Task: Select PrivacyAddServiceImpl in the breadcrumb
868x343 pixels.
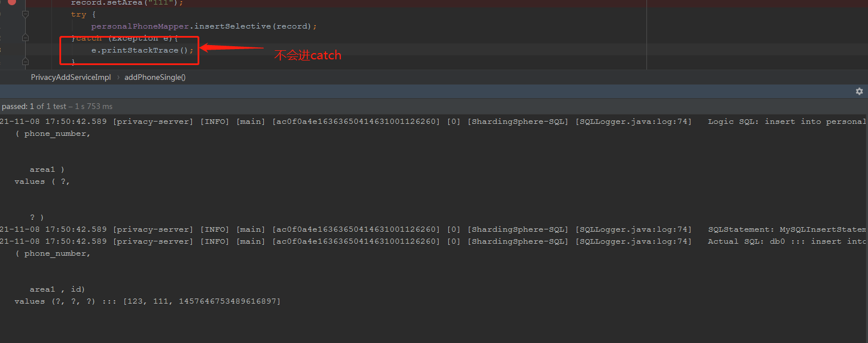Action: click(71, 77)
